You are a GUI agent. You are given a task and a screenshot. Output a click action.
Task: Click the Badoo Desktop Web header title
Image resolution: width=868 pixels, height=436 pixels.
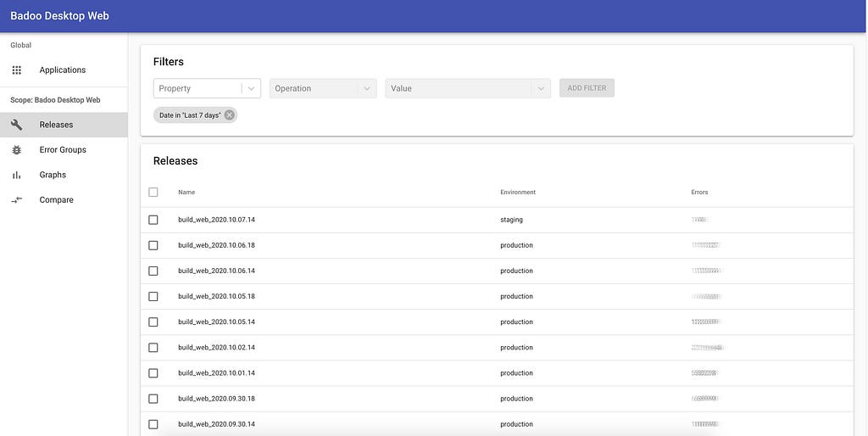(x=60, y=16)
